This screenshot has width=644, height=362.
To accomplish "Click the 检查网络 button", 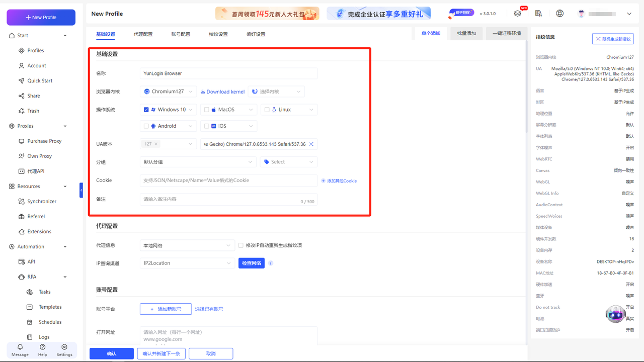I will pyautogui.click(x=251, y=262).
